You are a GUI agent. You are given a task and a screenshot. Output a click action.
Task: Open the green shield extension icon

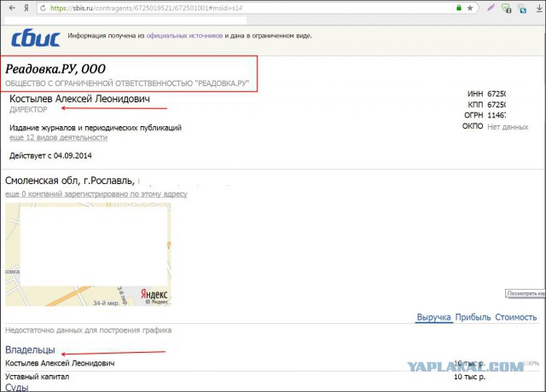pyautogui.click(x=506, y=9)
